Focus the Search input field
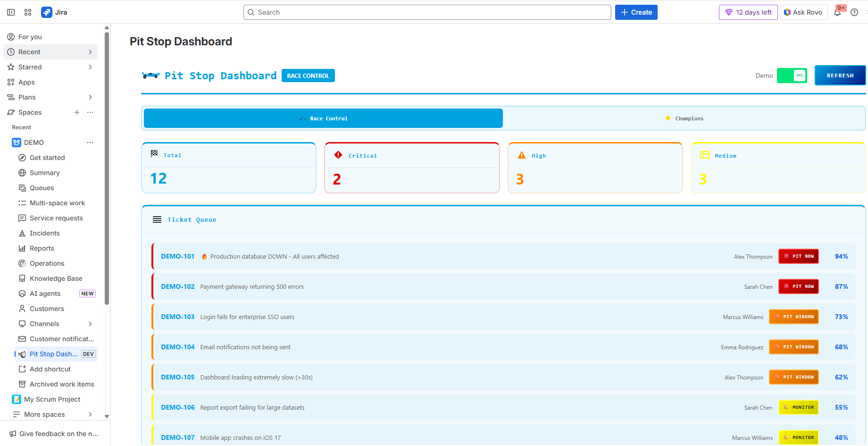868x446 pixels. (x=427, y=12)
